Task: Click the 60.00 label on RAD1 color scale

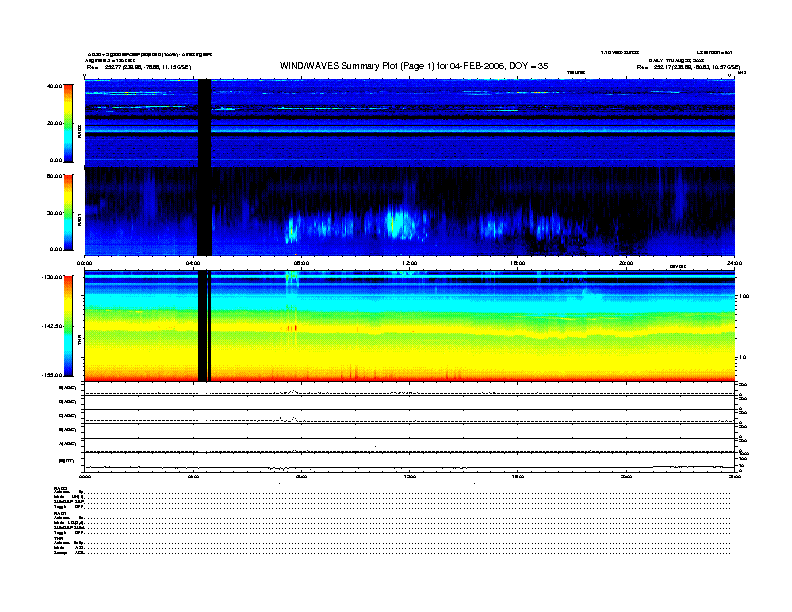Action: point(54,176)
